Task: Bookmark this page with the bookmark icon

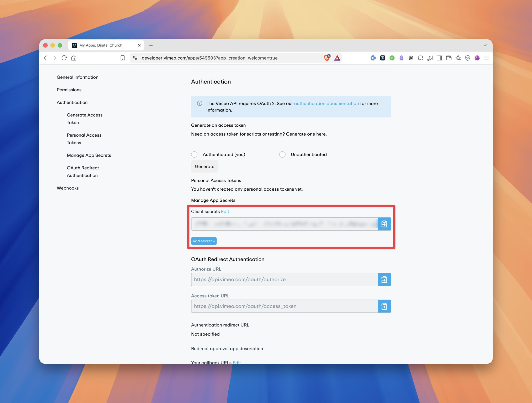Action: (123, 58)
